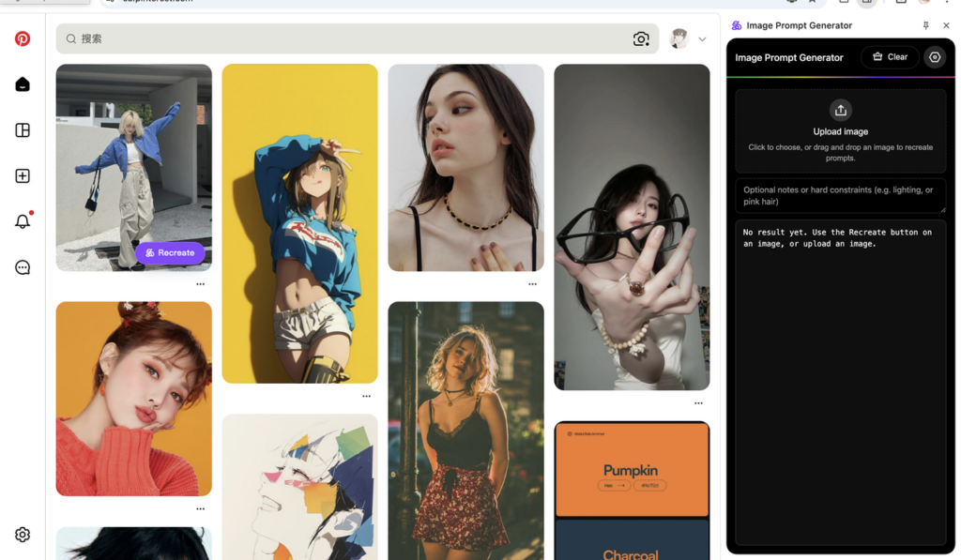Expand the account chevron menu
This screenshot has height=560, width=961.
coord(702,39)
